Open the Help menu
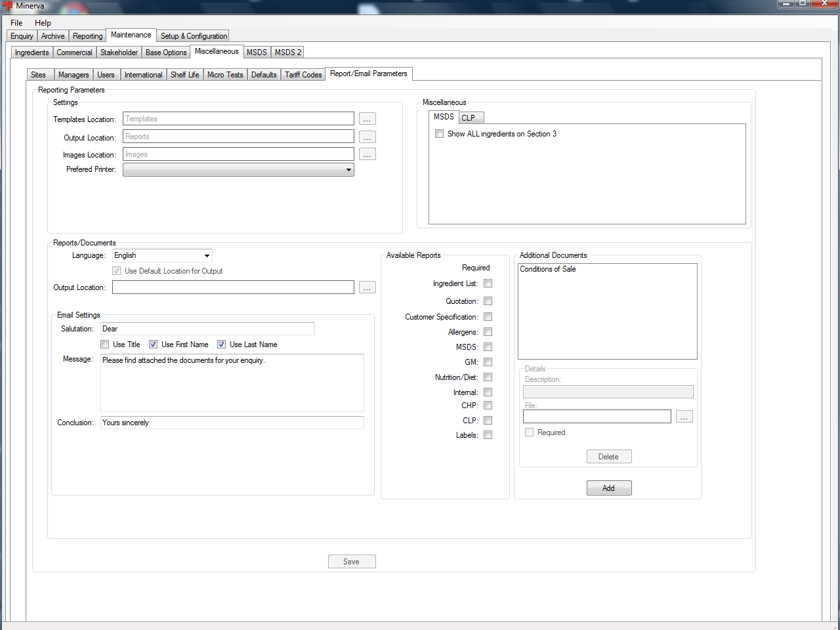The width and height of the screenshot is (840, 630). pos(43,23)
